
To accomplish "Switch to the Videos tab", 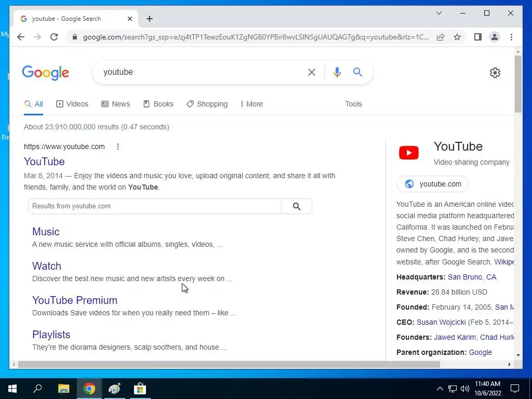I will [72, 104].
